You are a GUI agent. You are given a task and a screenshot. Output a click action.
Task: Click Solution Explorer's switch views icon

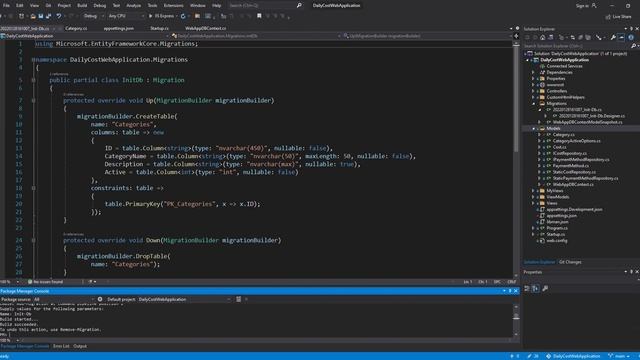coord(551,37)
